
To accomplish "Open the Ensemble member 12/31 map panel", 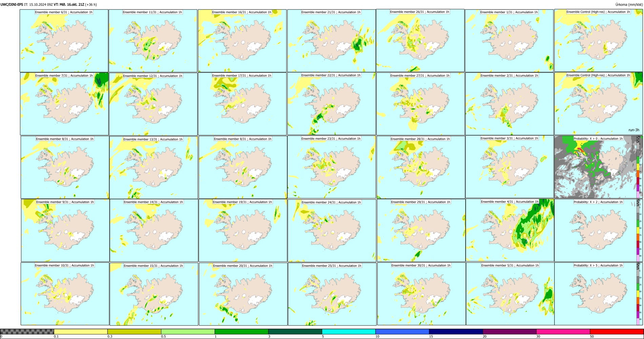I will pos(153,104).
